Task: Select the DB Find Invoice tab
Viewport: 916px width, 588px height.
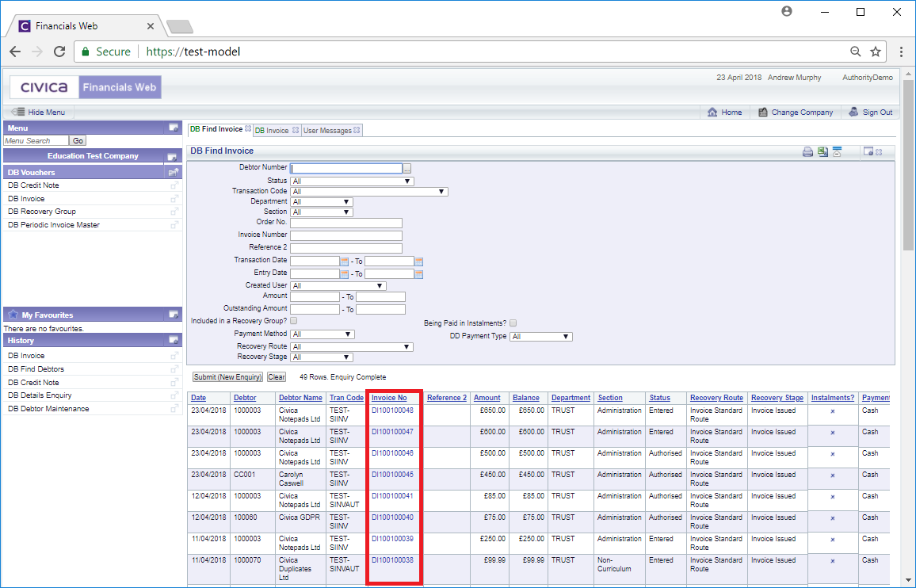Action: [x=216, y=129]
